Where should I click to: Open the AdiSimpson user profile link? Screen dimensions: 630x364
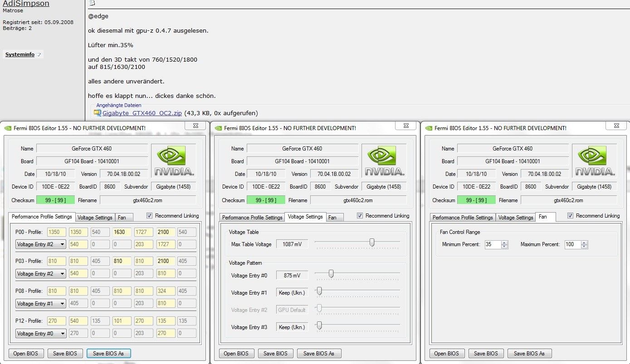coord(26,4)
